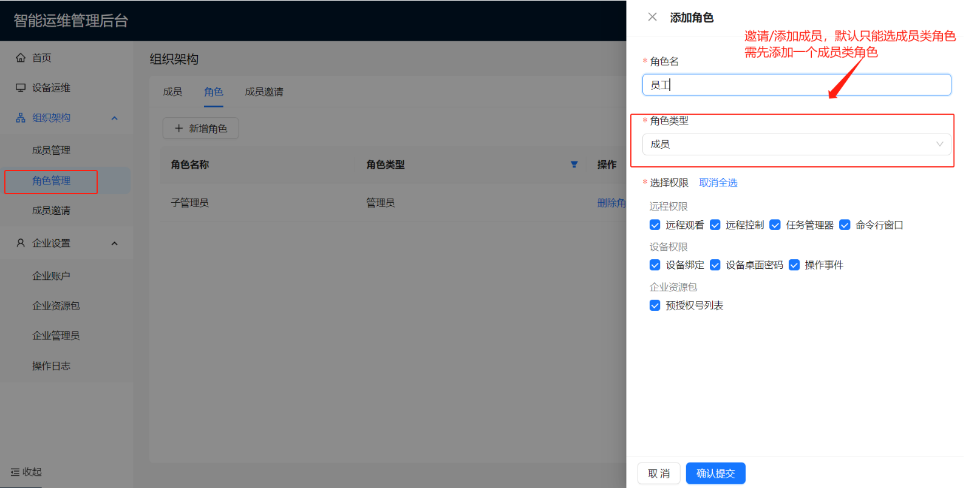Click 删除角色 link for 子管理员
The height and width of the screenshot is (488, 980).
point(611,203)
